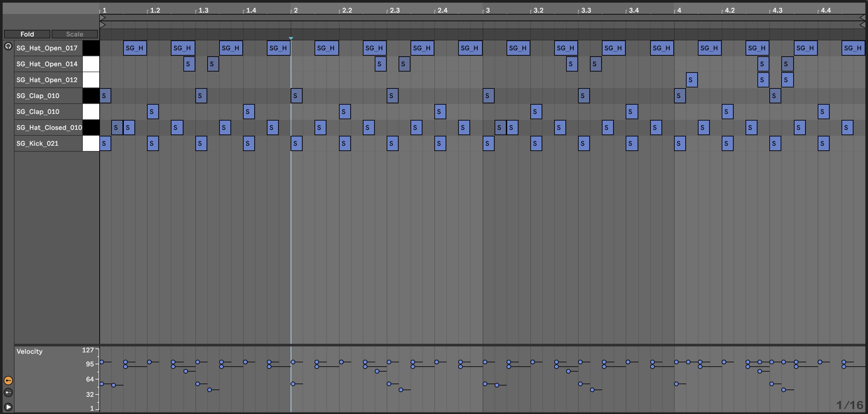Viewport: 868px width, 414px height.
Task: Click the loop end marker at the right of the lower bar
Action: [x=862, y=25]
